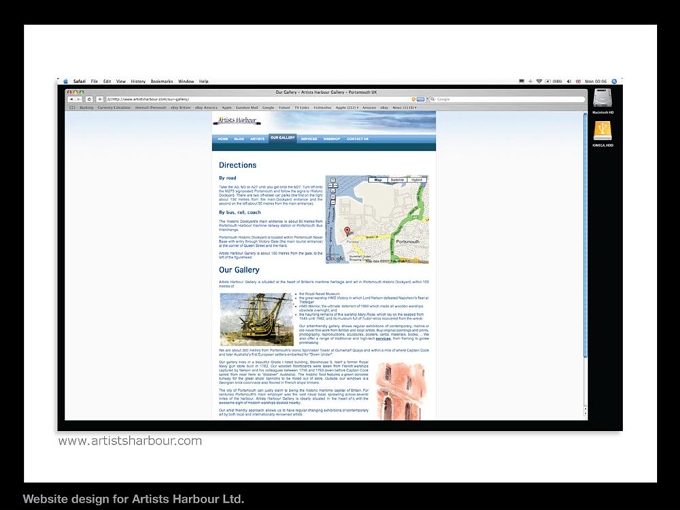This screenshot has height=510, width=680.
Task: Click the 'By bus, rail, coach' subheading
Action: pyautogui.click(x=240, y=212)
